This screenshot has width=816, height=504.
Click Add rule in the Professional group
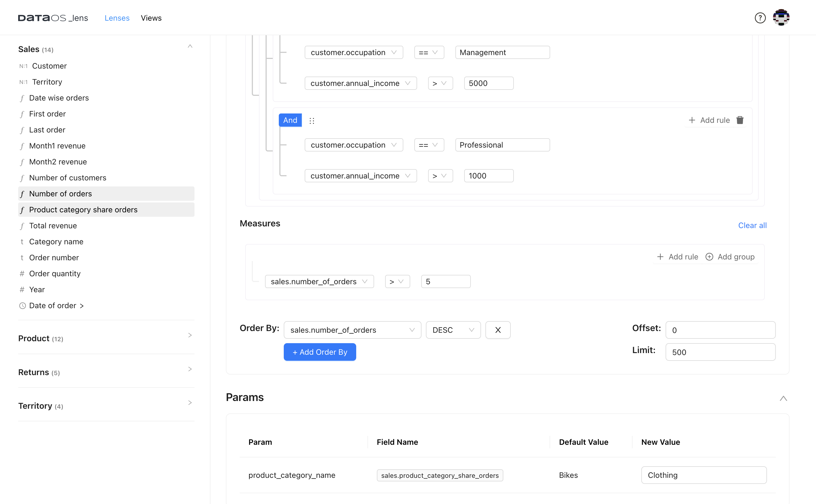click(709, 120)
